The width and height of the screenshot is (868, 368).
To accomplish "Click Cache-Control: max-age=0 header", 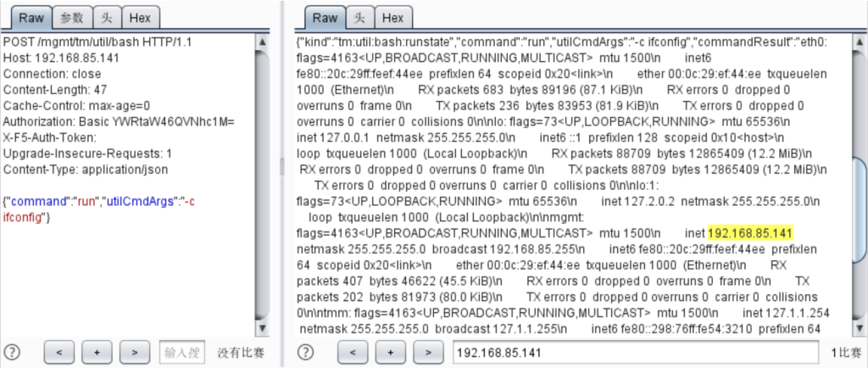I will [x=76, y=106].
